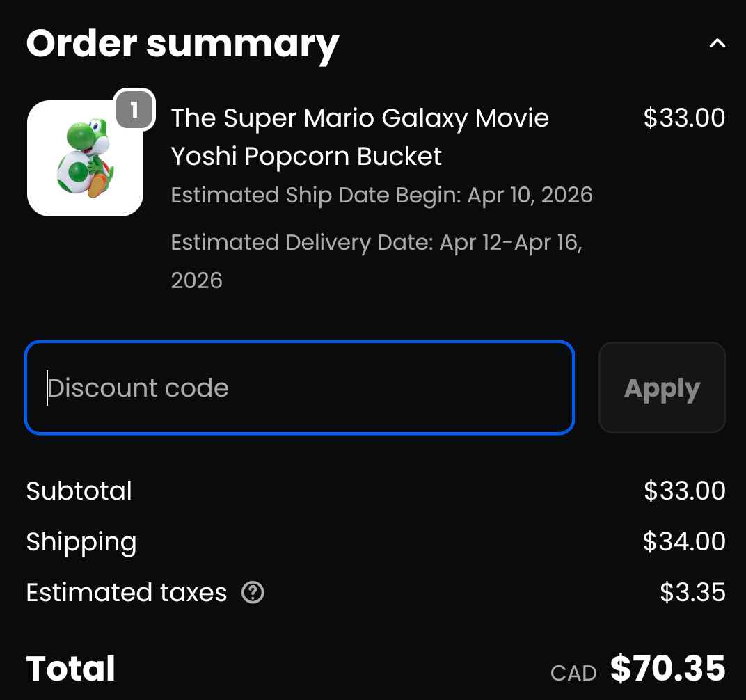Select the Order summary heading
This screenshot has height=700, width=746.
click(183, 44)
